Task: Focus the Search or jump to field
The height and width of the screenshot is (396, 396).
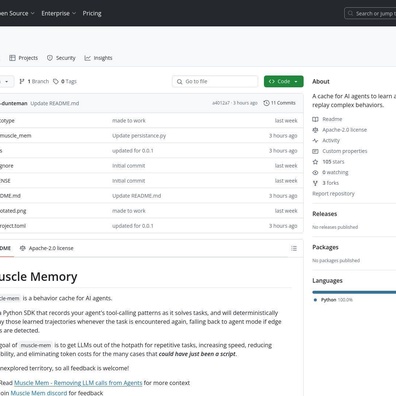Action: click(370, 14)
